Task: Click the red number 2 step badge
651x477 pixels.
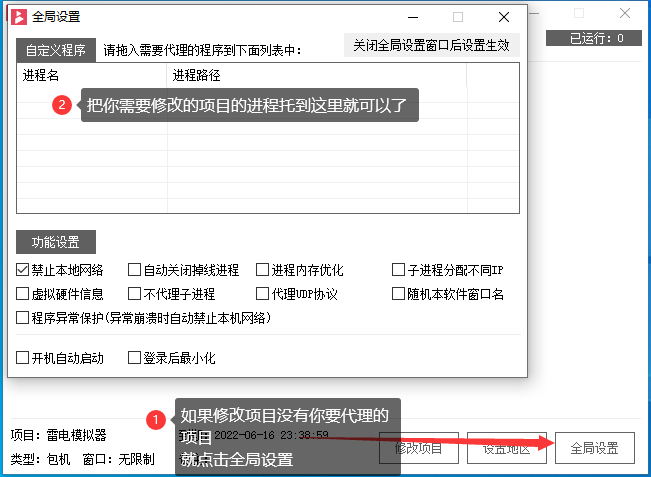Action: tap(62, 105)
